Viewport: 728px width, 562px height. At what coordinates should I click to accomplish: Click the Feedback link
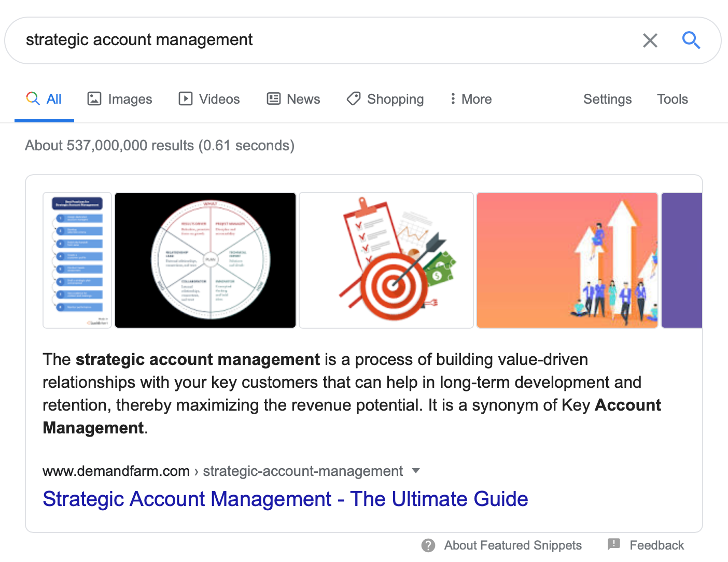[656, 545]
